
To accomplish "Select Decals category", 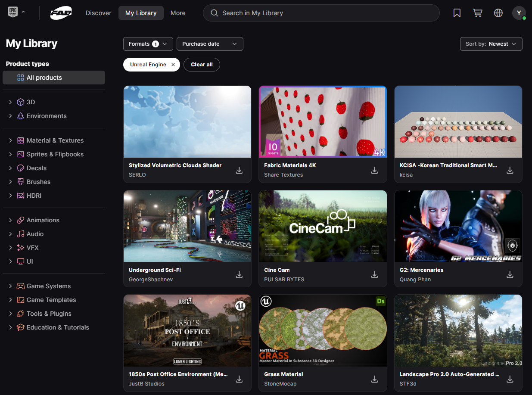I will [37, 168].
